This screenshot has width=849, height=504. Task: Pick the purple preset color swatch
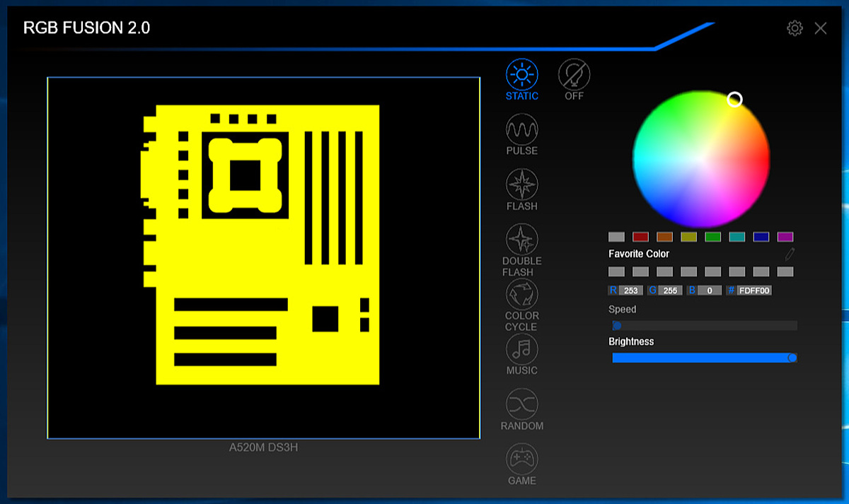(785, 237)
